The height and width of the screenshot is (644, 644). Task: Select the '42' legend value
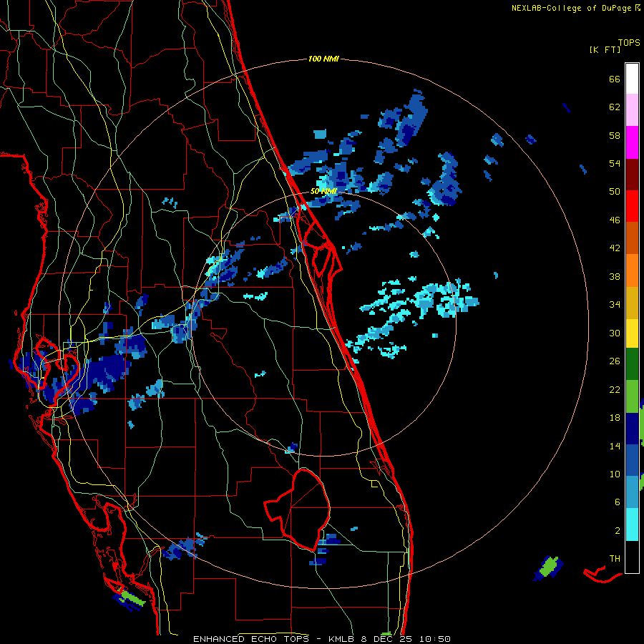tap(615, 248)
